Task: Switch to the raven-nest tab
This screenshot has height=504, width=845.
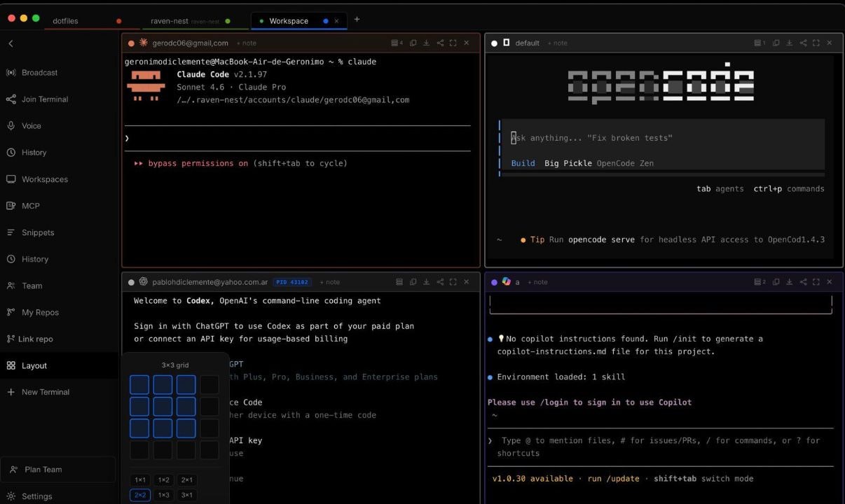Action: tap(169, 21)
